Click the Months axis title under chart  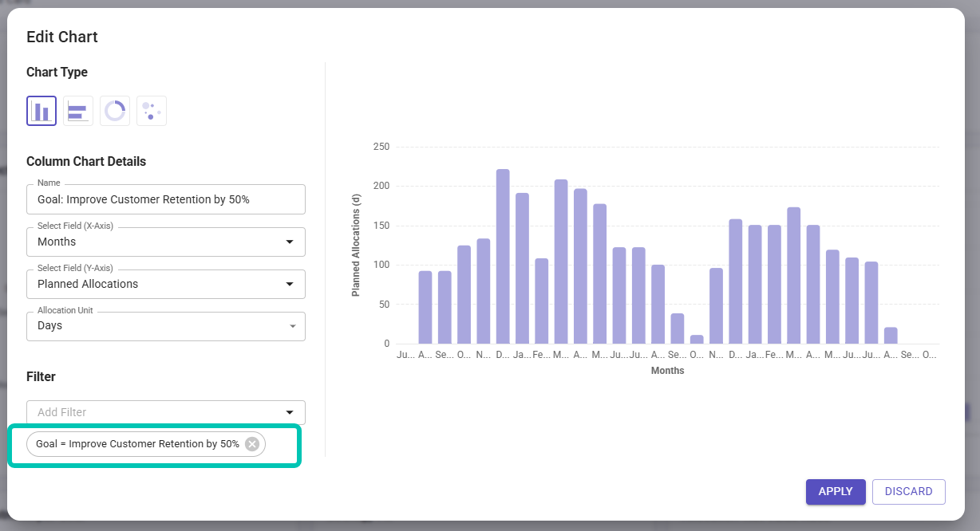click(x=667, y=371)
